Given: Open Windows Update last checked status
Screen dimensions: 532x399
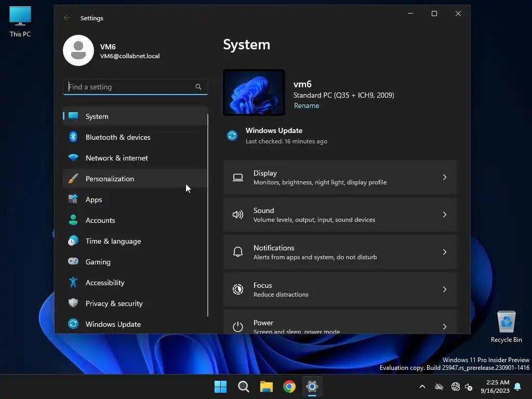Looking at the screenshot, I should coord(277,136).
